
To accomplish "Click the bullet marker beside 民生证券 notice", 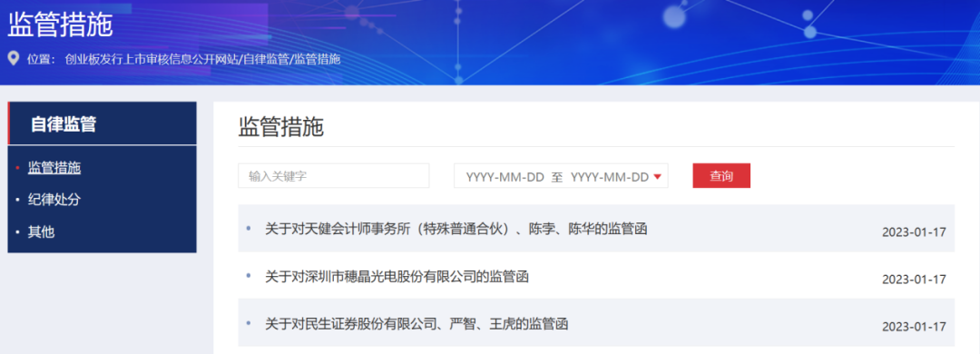I will click(249, 323).
